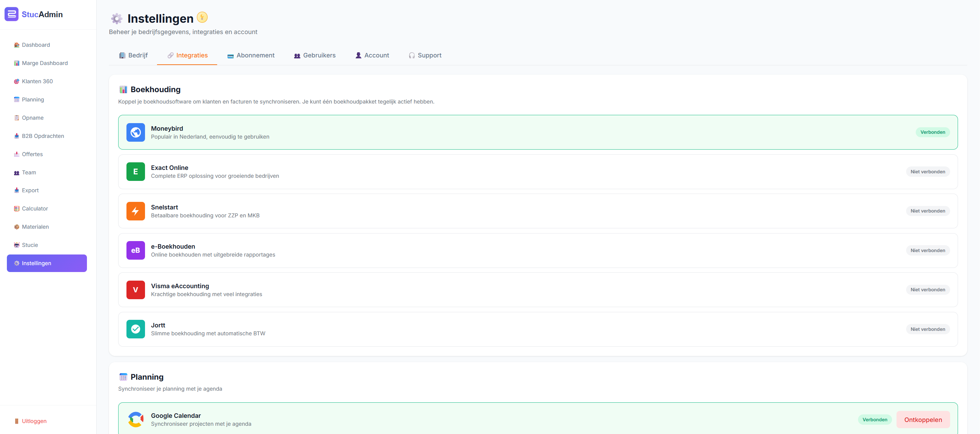Screen dimensions: 980x434
Task: Click the Google Calendar logo icon
Action: tap(135, 420)
